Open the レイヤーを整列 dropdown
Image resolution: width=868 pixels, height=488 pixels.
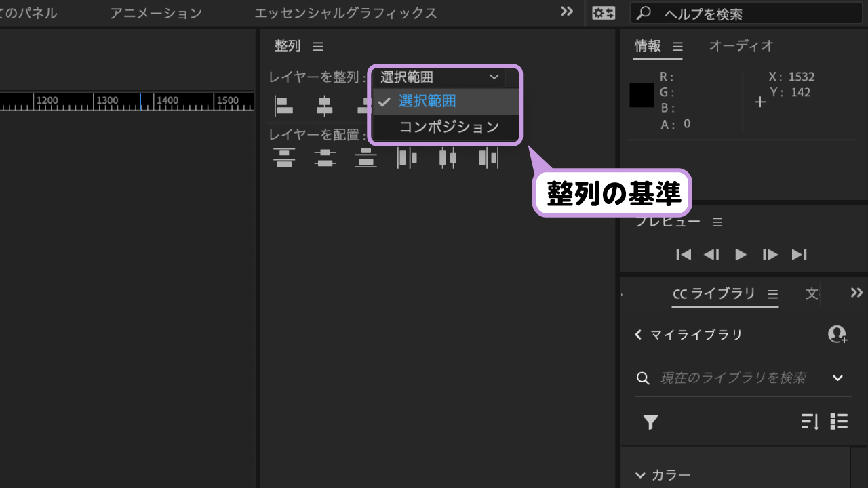click(x=437, y=77)
